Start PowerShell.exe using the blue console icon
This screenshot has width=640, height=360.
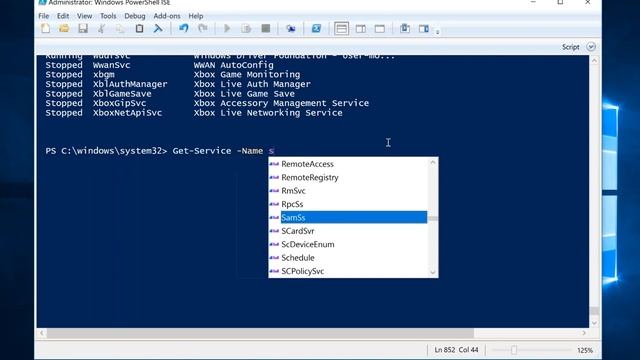pos(316,29)
